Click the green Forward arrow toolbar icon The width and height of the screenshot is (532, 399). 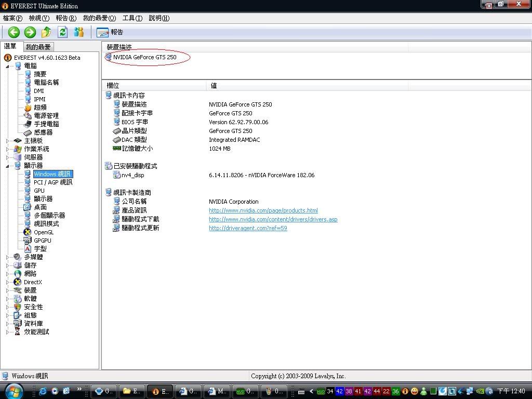point(30,32)
